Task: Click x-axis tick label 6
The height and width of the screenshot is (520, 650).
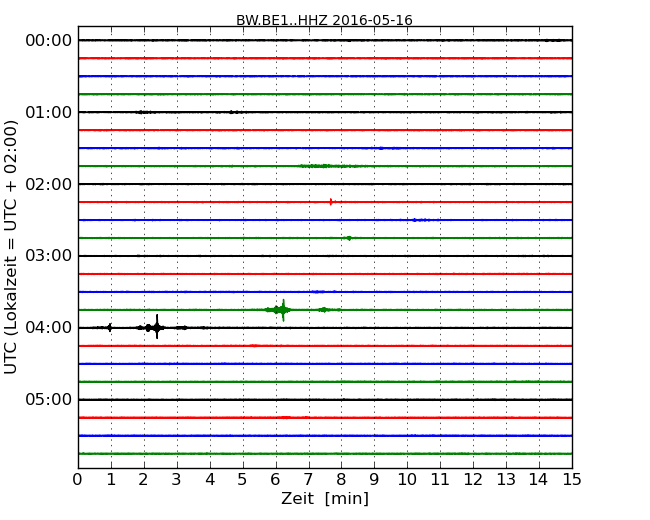Action: click(x=275, y=480)
